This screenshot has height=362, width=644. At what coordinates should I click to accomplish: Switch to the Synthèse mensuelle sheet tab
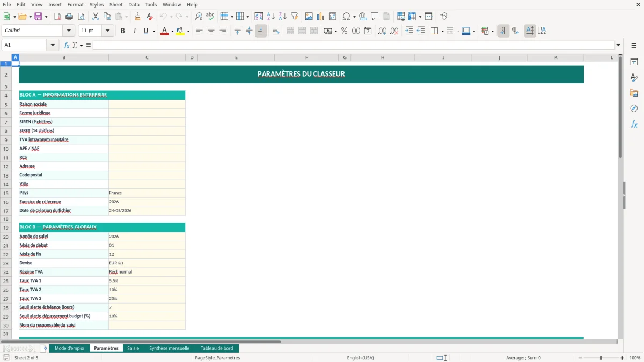tap(169, 348)
